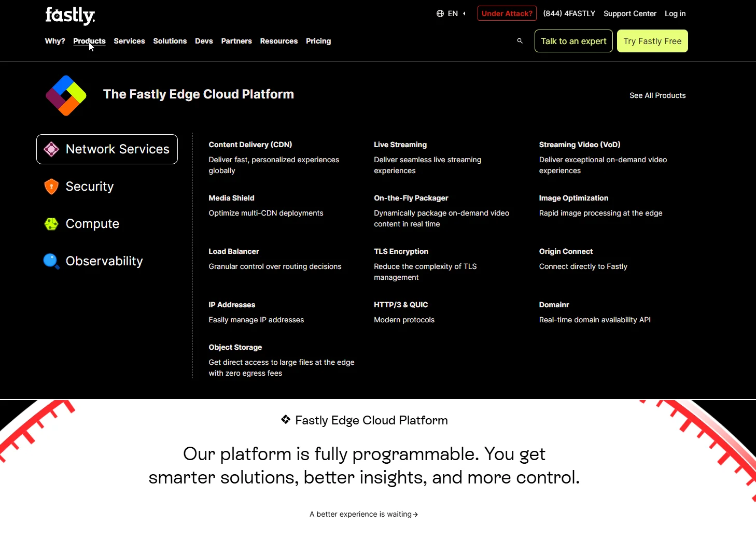The height and width of the screenshot is (541, 756).
Task: Open TLS Encryption product
Action: click(401, 251)
